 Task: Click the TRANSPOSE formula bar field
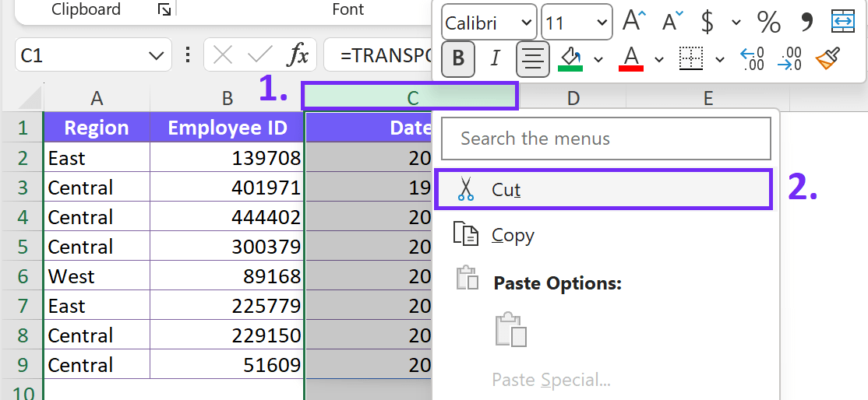[378, 55]
